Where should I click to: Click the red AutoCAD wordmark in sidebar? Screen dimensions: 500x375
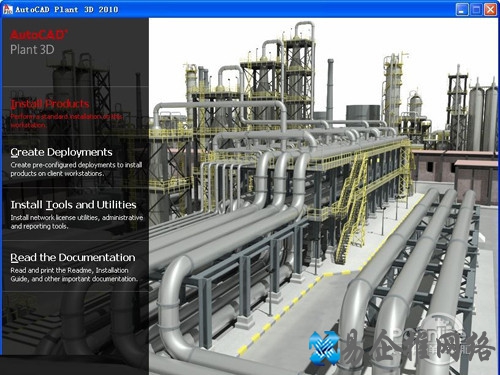point(39,35)
